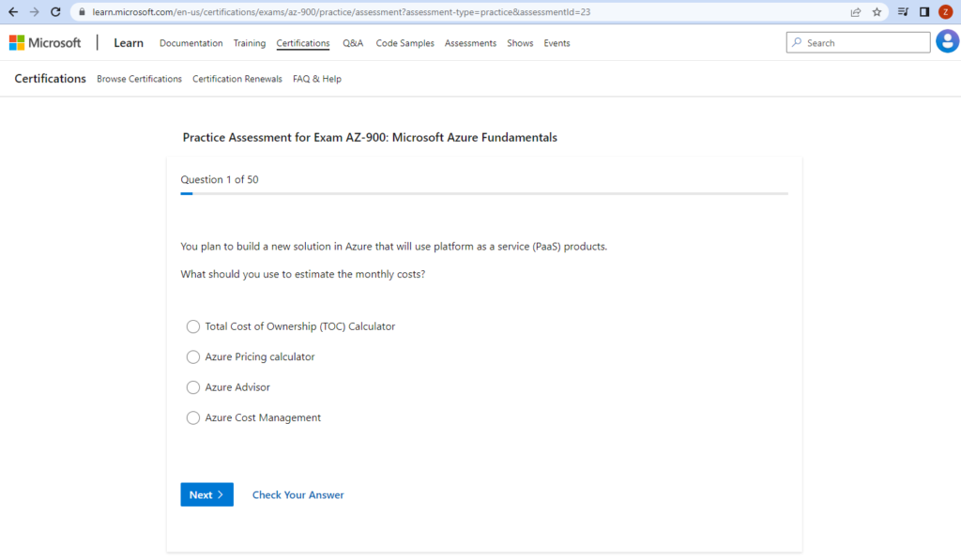Open the Training menu
This screenshot has width=961, height=560.
click(250, 43)
